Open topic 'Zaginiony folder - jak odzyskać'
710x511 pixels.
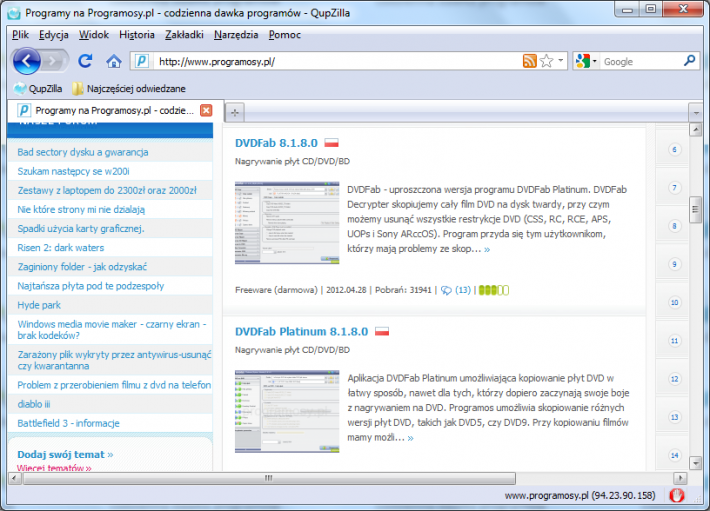tap(82, 267)
